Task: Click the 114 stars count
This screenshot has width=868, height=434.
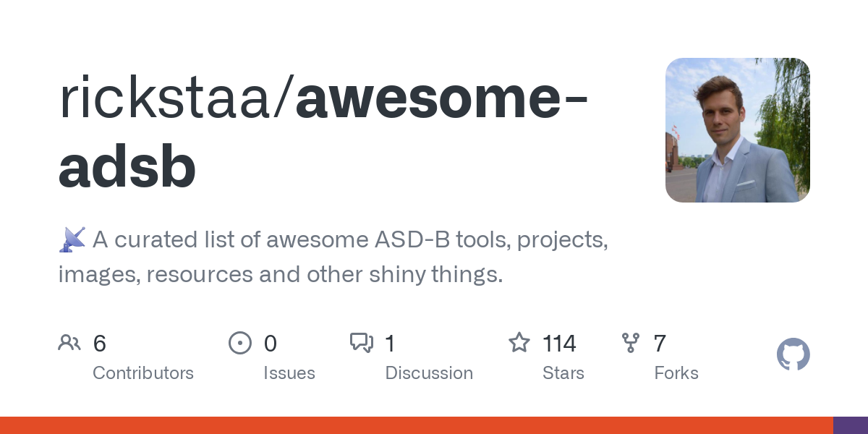Action: click(x=559, y=344)
